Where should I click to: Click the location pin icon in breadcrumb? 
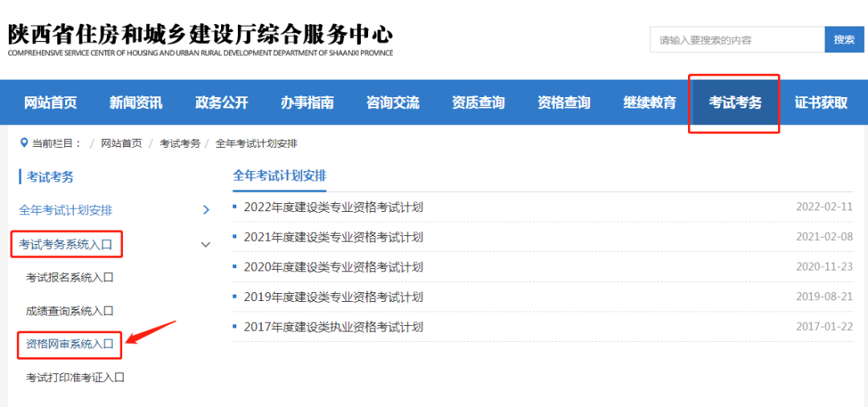point(24,143)
